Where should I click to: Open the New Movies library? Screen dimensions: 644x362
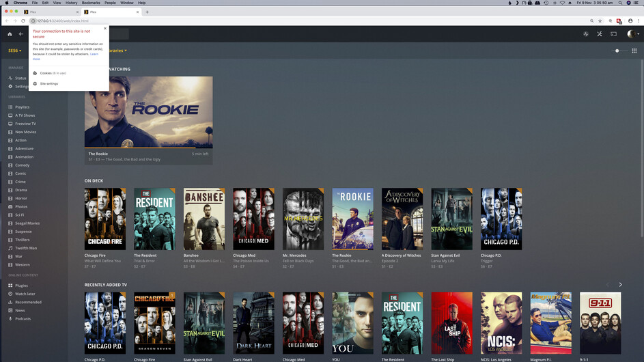tap(25, 132)
